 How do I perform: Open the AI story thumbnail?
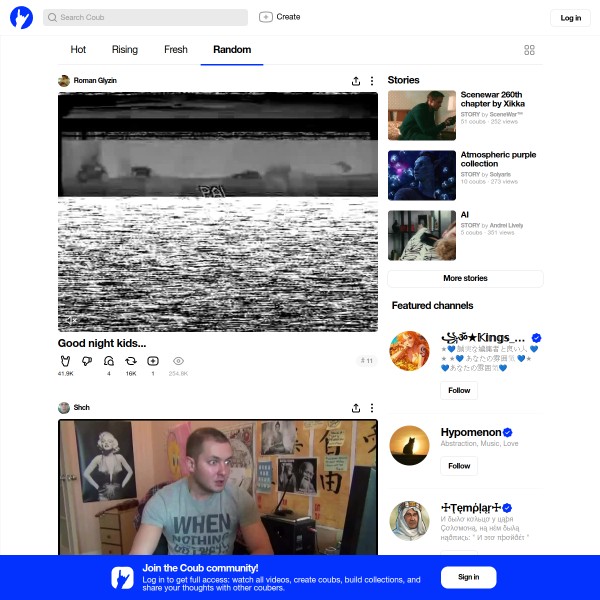click(422, 235)
